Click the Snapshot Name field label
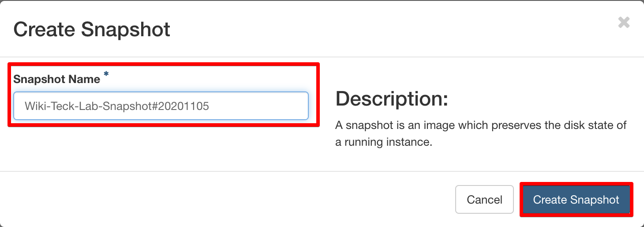The height and width of the screenshot is (227, 644). (x=57, y=79)
